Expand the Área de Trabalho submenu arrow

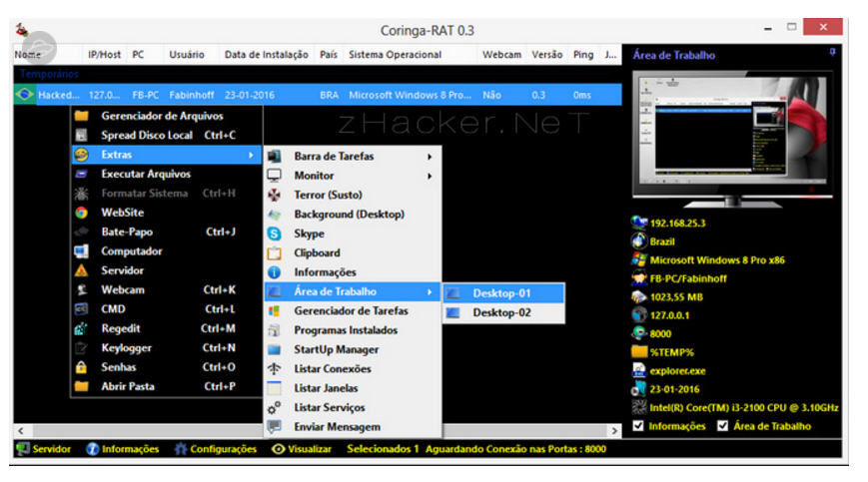click(430, 291)
